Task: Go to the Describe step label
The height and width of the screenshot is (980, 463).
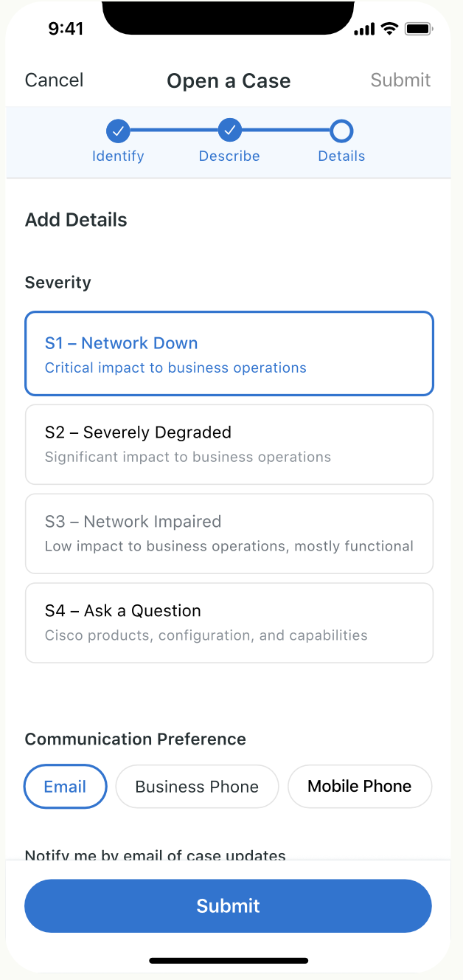Action: (229, 156)
